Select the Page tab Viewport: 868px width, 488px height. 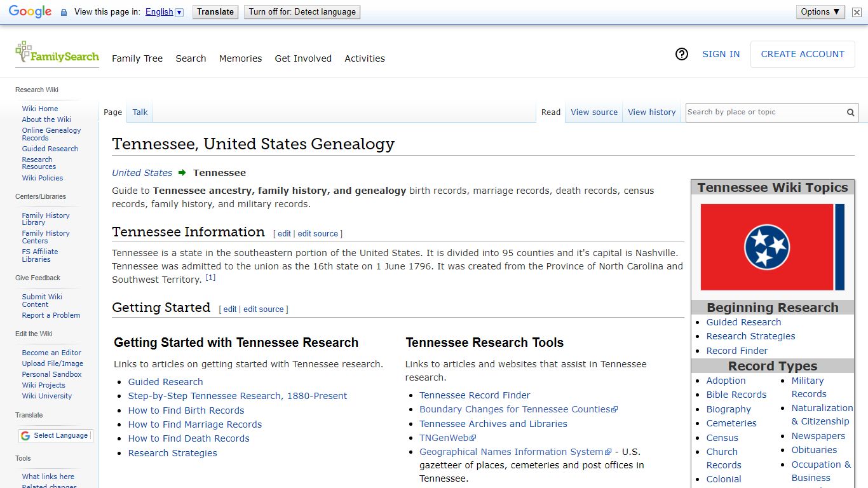[x=112, y=112]
